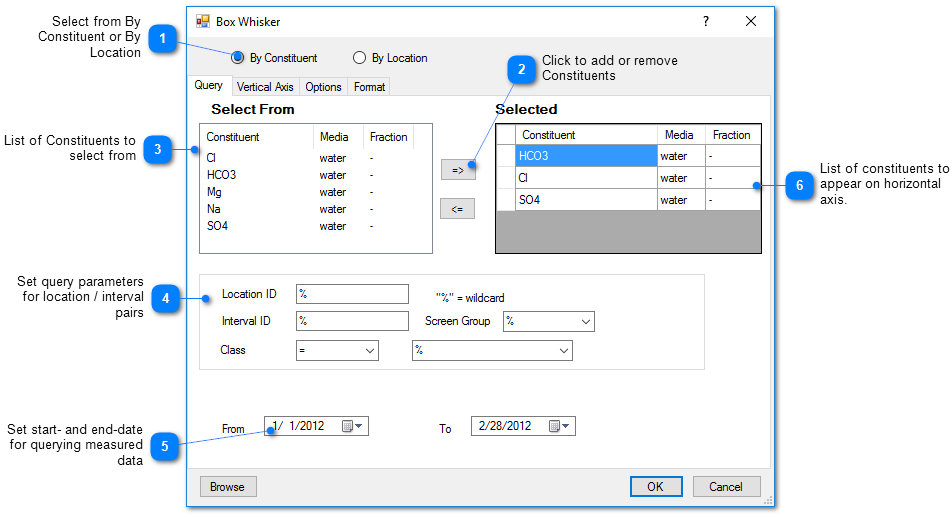Click the To date calendar icon
This screenshot has height=517, width=952.
(556, 426)
